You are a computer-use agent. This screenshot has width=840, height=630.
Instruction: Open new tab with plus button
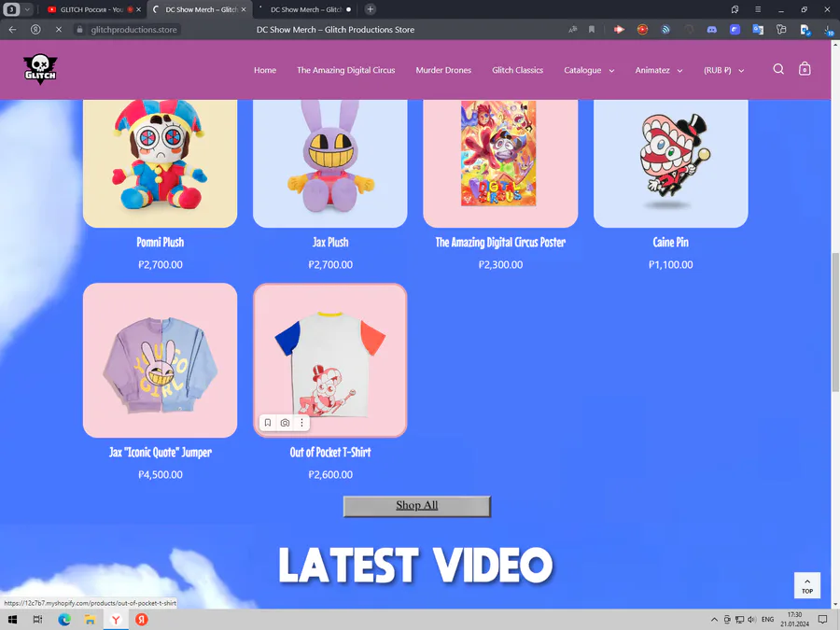coord(371,9)
